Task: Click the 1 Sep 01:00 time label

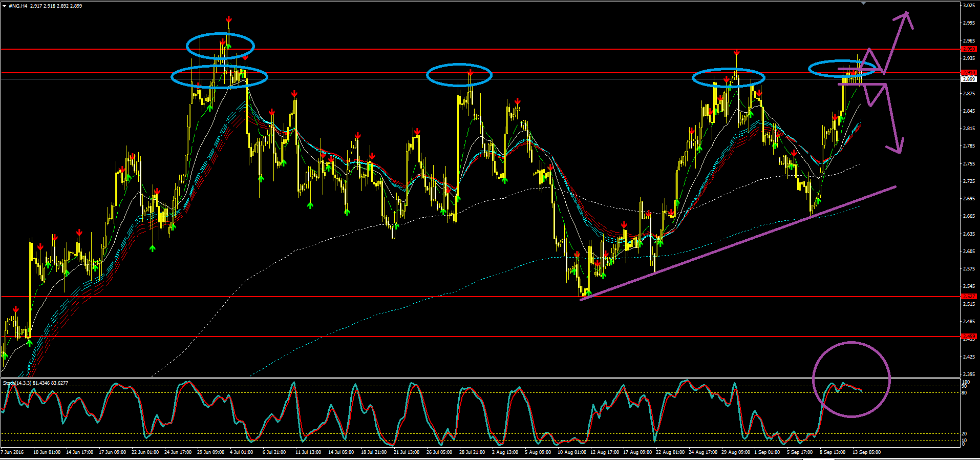Action: 767,452
